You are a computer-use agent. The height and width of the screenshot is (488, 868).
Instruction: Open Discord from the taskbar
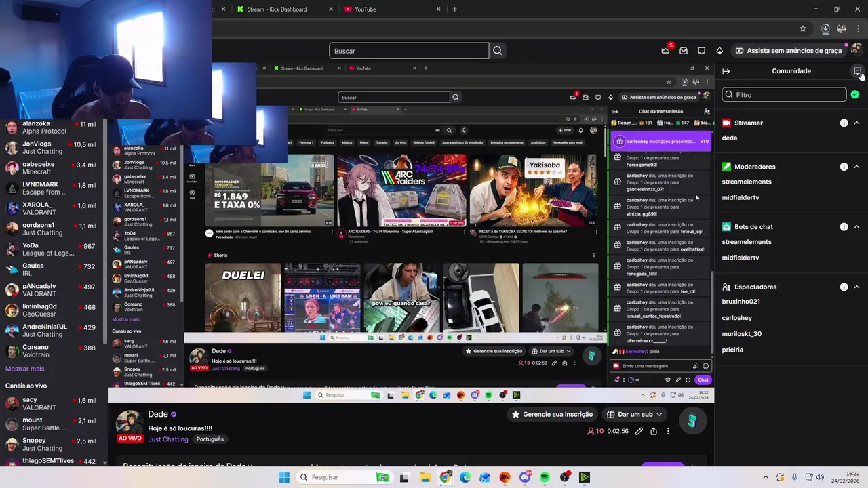pos(525,478)
